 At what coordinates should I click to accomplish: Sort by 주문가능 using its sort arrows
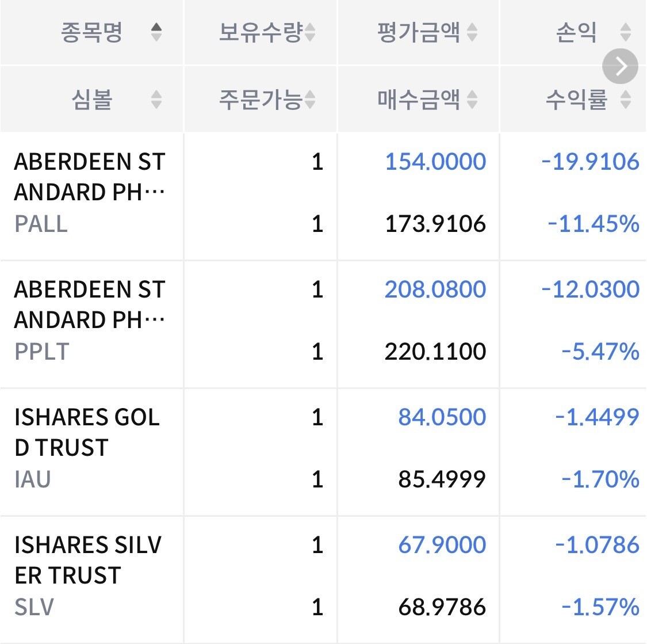point(310,100)
